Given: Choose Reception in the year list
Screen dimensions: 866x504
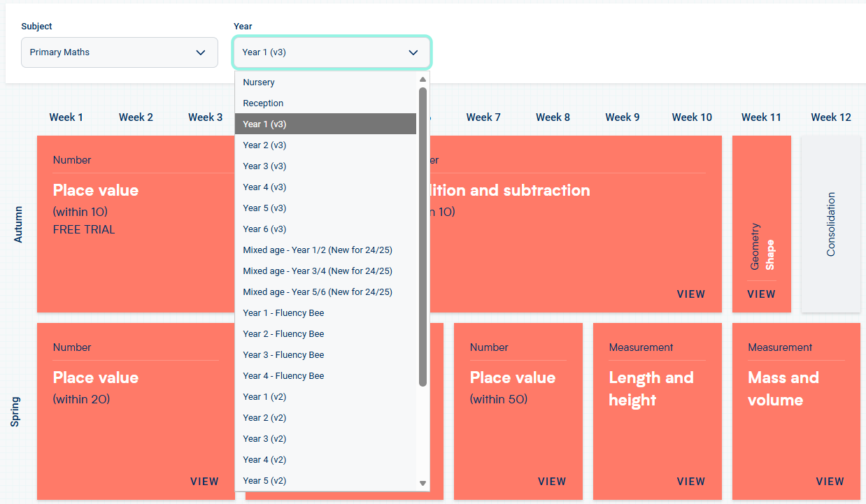Looking at the screenshot, I should 263,103.
